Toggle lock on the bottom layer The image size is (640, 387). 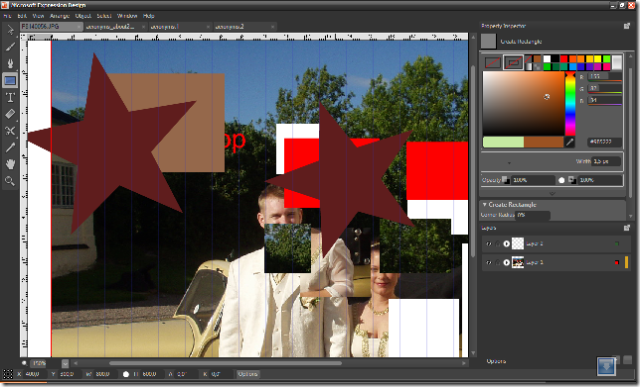pos(498,262)
